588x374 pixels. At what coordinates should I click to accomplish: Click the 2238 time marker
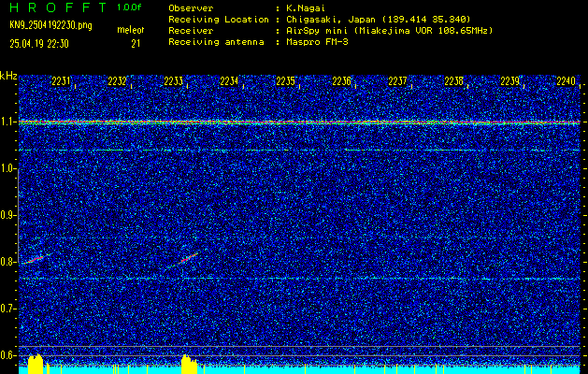coord(453,81)
